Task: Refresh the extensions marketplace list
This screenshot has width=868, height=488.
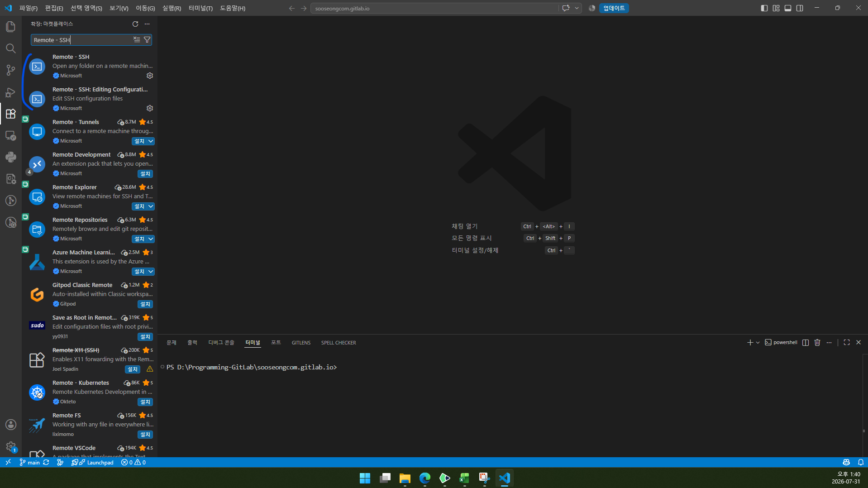Action: (135, 24)
